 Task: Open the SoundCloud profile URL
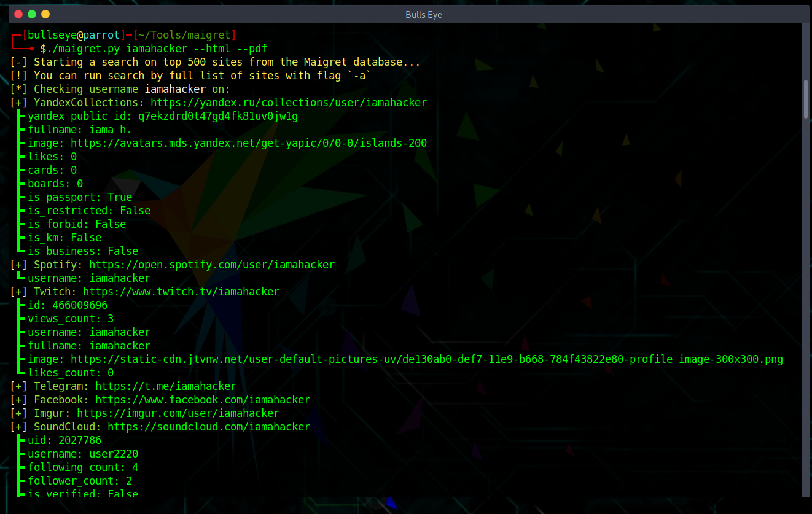pos(209,427)
